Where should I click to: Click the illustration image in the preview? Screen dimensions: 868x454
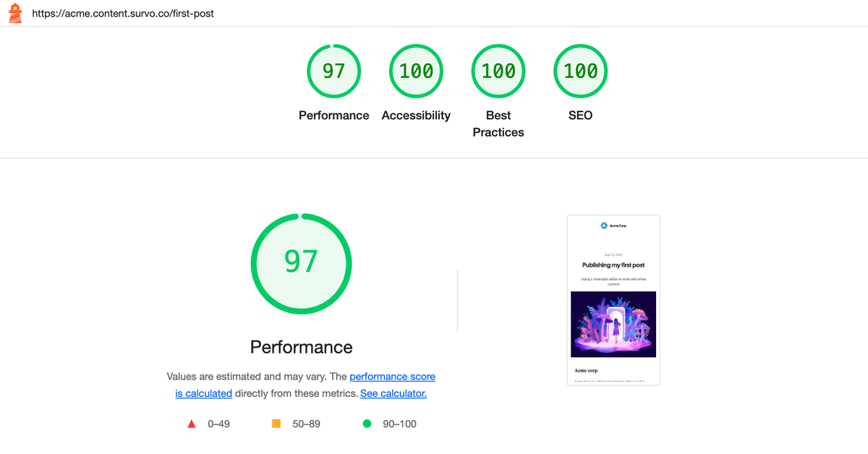point(613,323)
